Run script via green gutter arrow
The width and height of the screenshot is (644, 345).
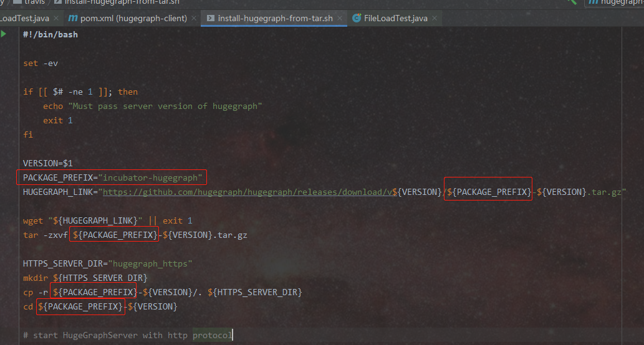point(4,34)
